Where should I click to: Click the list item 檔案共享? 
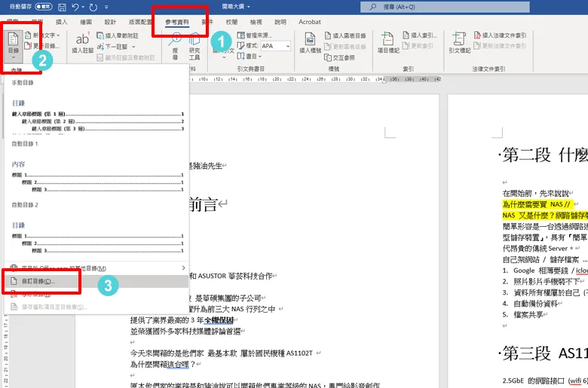point(528,314)
